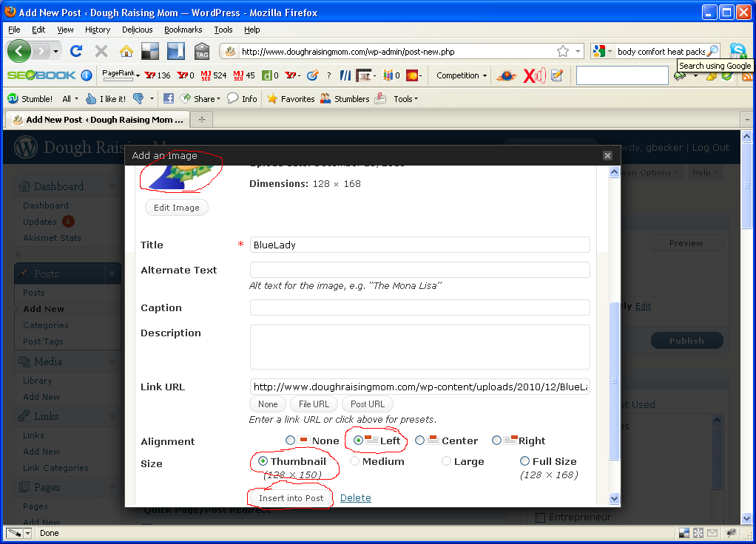
Task: Bookmark this page with the star icon
Action: (x=563, y=51)
